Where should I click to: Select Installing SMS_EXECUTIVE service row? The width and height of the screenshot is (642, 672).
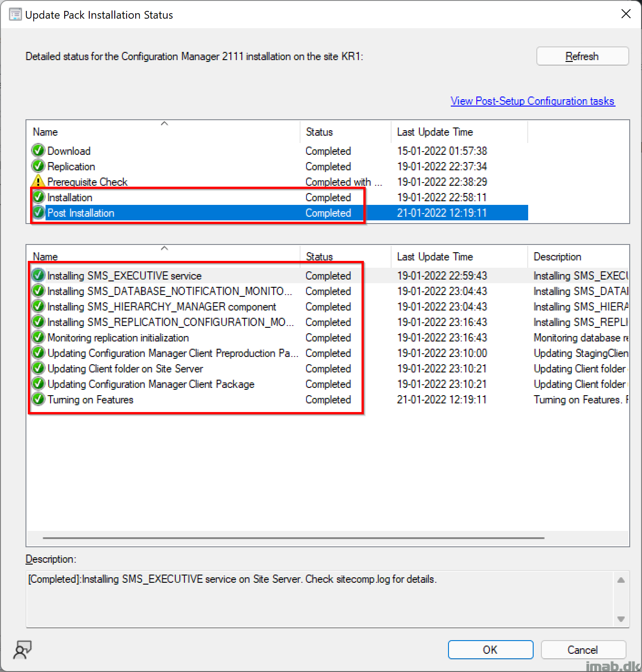pos(328,275)
